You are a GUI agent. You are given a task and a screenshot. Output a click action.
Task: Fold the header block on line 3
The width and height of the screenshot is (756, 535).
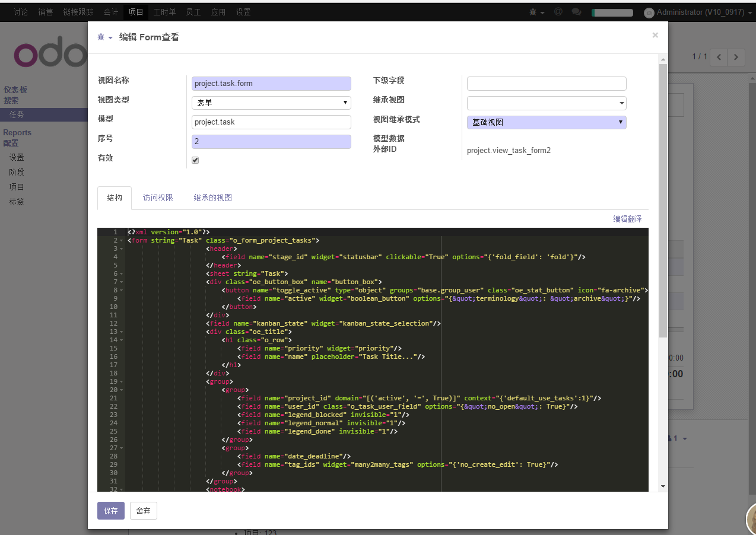click(121, 249)
